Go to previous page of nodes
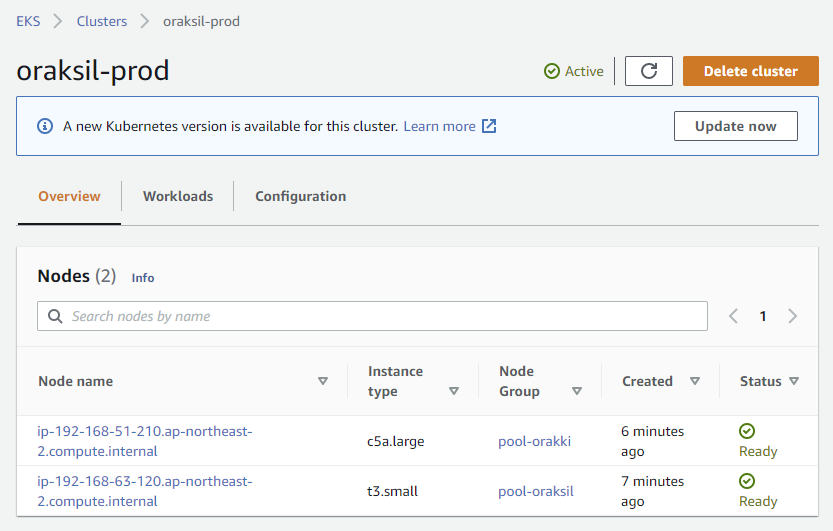Screen dimensions: 833x531 tap(733, 316)
